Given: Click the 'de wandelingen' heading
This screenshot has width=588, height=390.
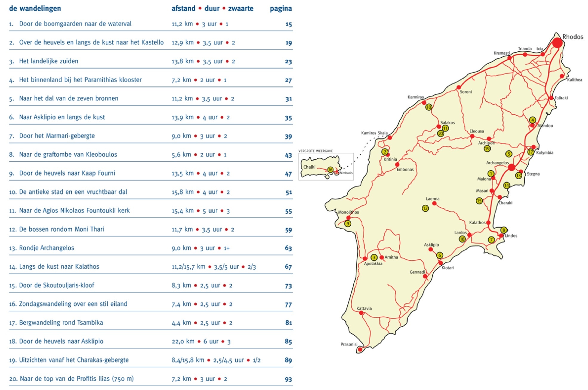Looking at the screenshot, I should [x=35, y=8].
